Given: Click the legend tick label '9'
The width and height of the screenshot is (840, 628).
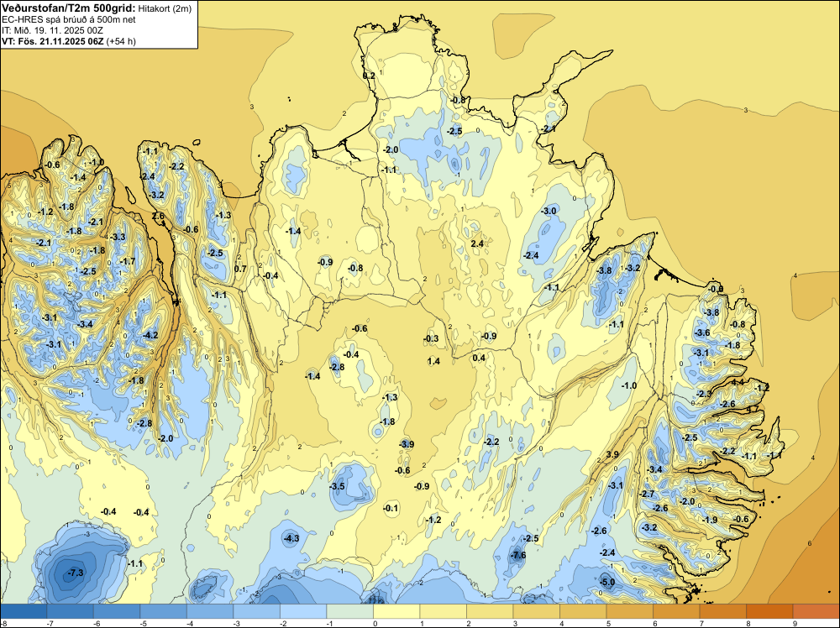Looking at the screenshot, I should click(795, 623).
